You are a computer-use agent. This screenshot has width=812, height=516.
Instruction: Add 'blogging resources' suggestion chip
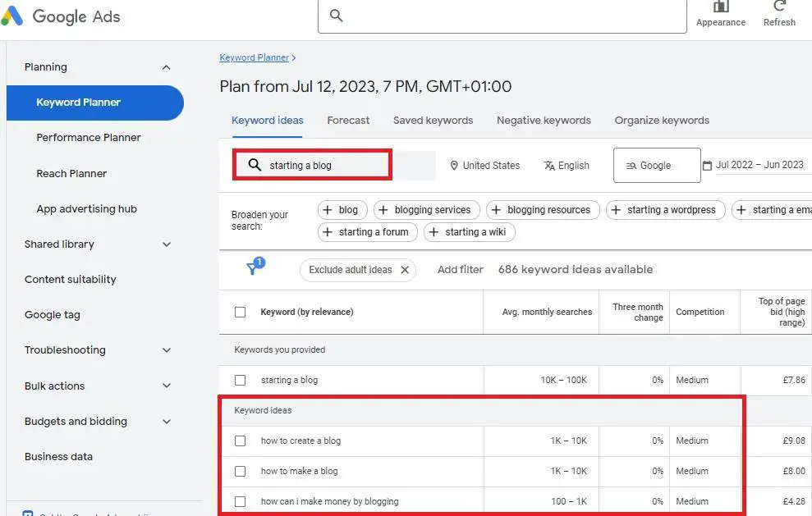(x=543, y=210)
